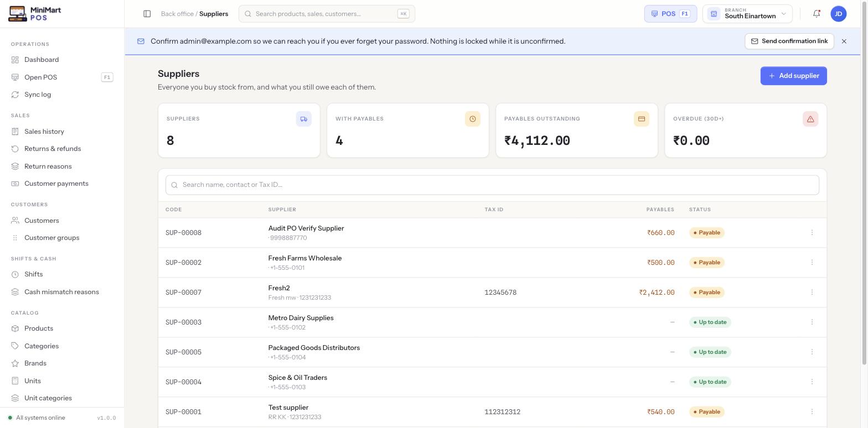
Task: Click the Sync log sidebar icon
Action: (x=15, y=95)
